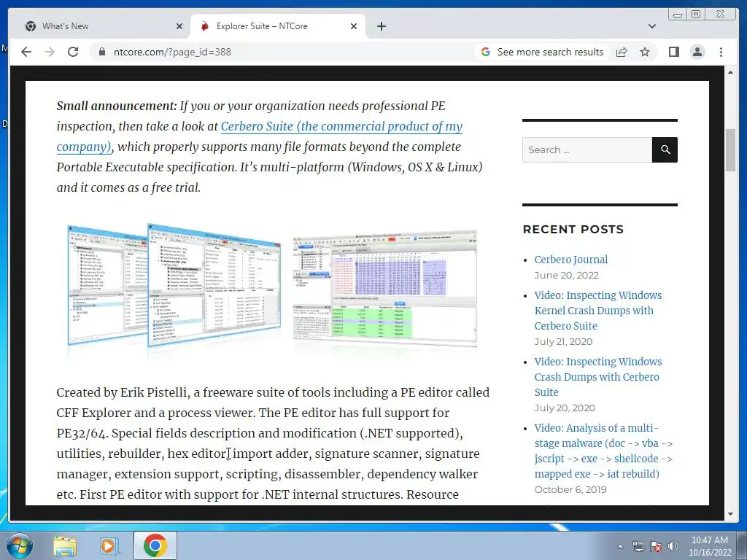The image size is (747, 560).
Task: Click the date July 21, 2020
Action: pos(564,341)
